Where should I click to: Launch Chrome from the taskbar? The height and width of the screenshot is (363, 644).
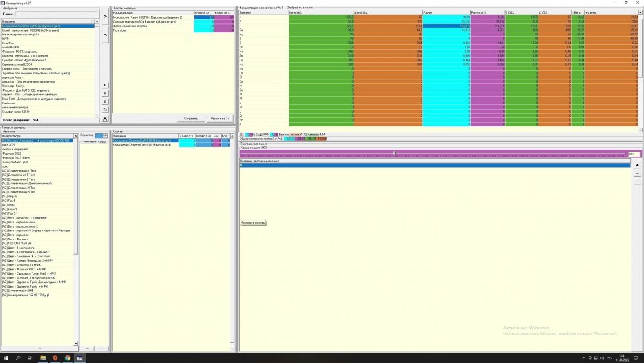[x=68, y=358]
